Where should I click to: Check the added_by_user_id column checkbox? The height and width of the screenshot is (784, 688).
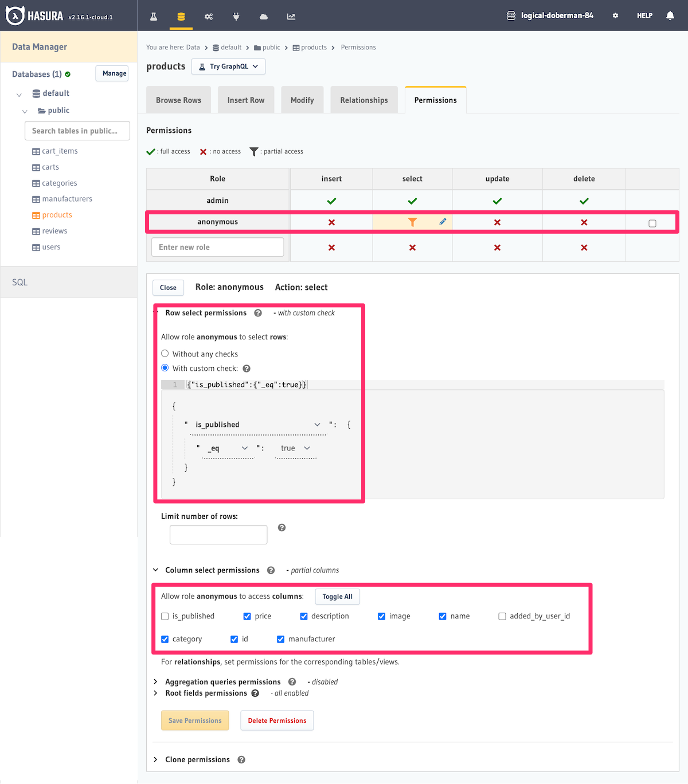[x=502, y=617]
